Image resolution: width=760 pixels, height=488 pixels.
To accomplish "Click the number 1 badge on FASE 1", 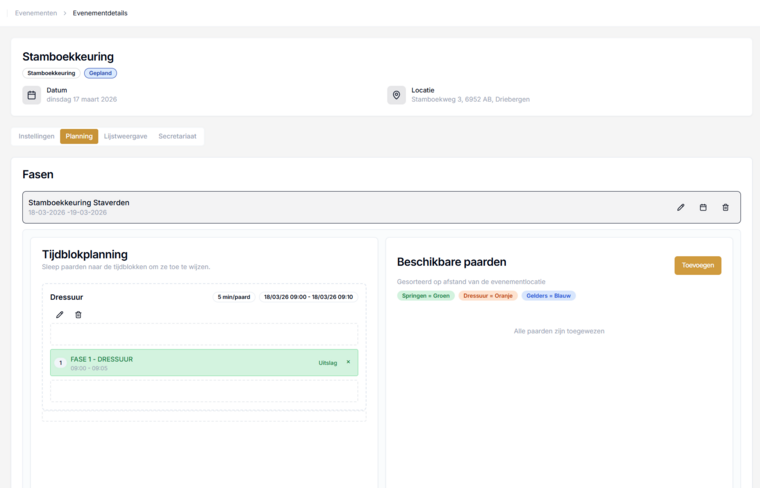I will [x=61, y=362].
